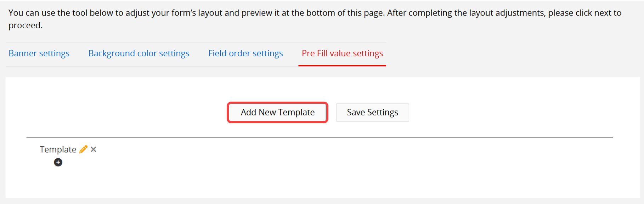Click the Template name label
This screenshot has width=644, height=204.
tap(58, 149)
